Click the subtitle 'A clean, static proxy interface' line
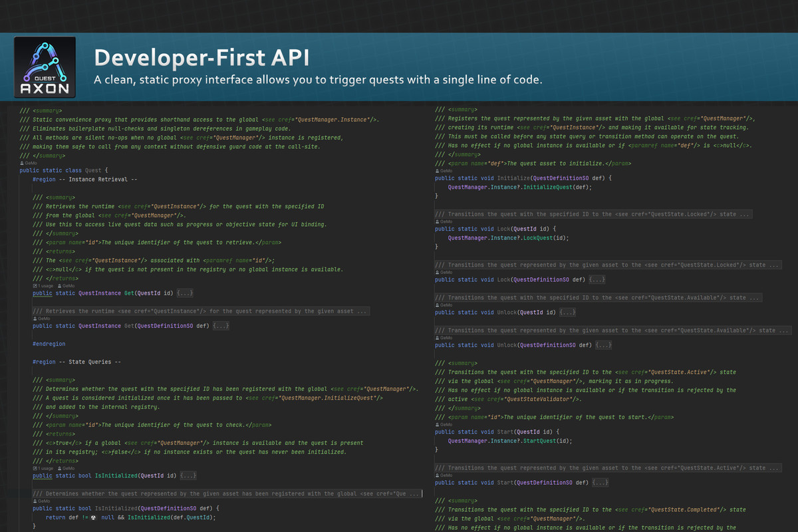The width and height of the screenshot is (798, 532). tap(319, 80)
